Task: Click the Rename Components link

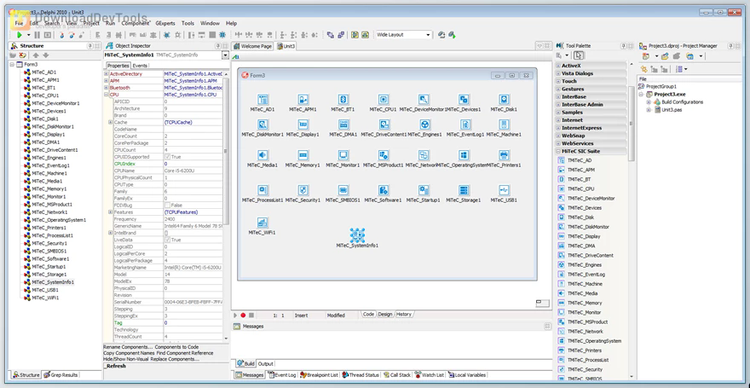Action: (128, 347)
